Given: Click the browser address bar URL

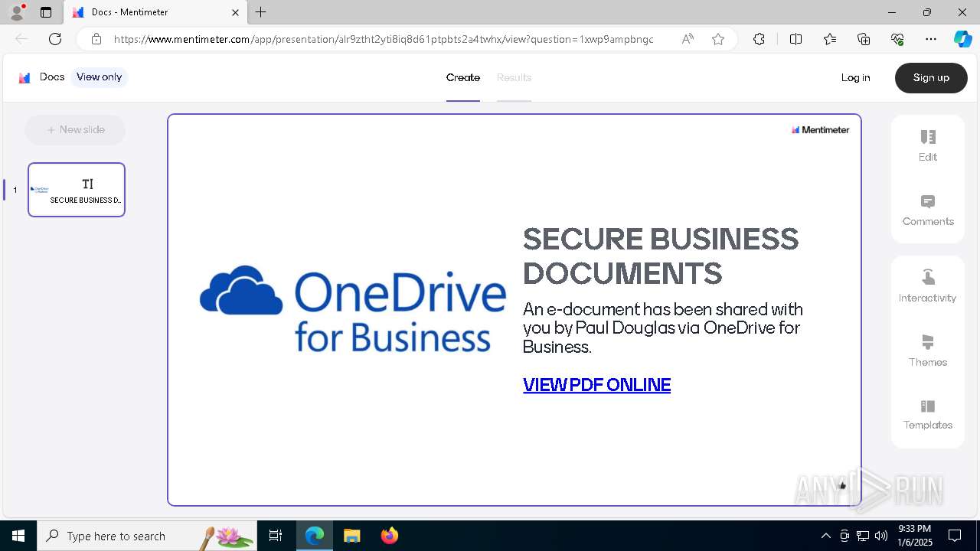Looking at the screenshot, I should point(384,39).
